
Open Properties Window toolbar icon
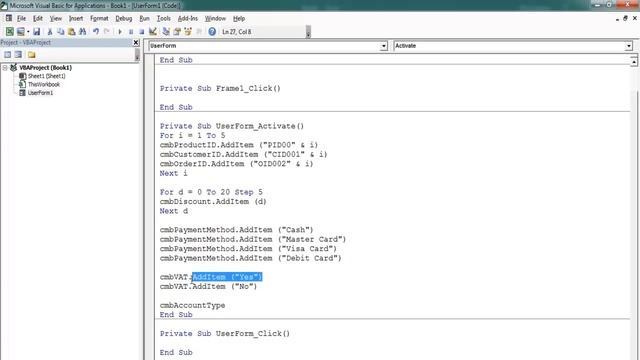tap(177, 31)
